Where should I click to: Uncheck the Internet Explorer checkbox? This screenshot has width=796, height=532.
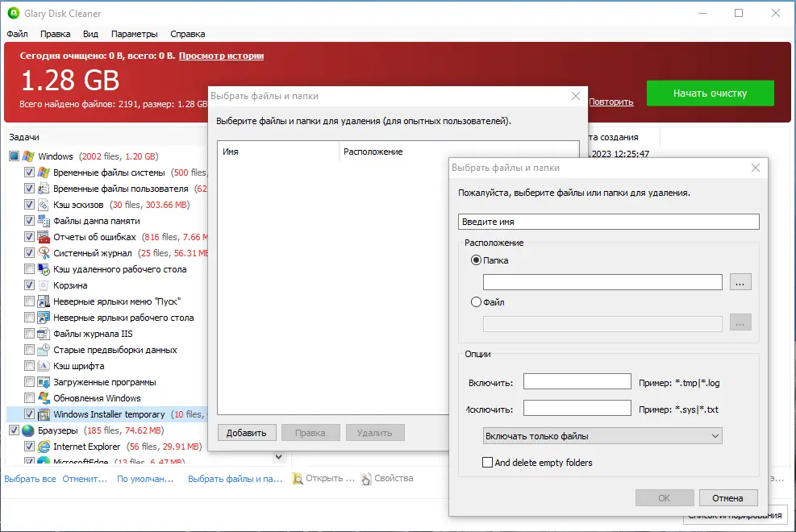click(30, 447)
